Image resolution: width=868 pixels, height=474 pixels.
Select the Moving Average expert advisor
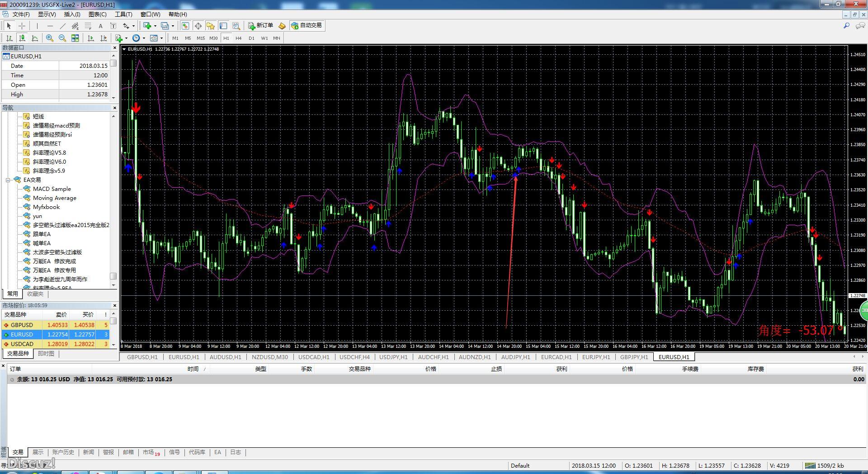pyautogui.click(x=55, y=198)
